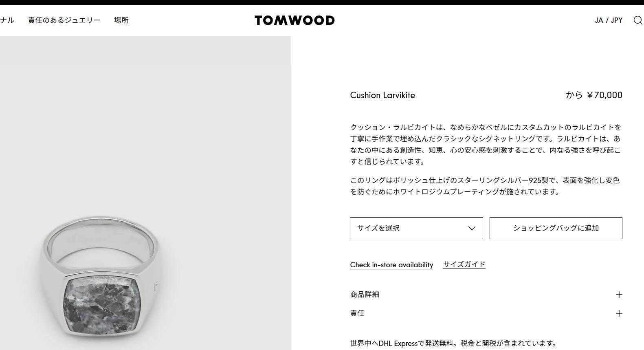Click the から ¥70,000 price text

tap(594, 95)
